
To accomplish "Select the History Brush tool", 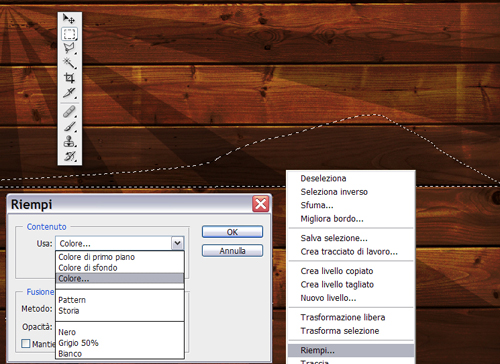I will click(x=69, y=156).
